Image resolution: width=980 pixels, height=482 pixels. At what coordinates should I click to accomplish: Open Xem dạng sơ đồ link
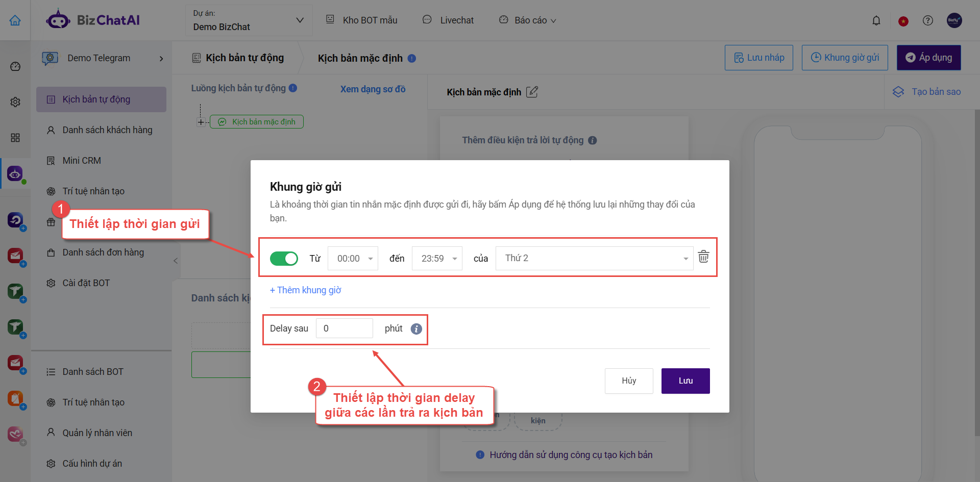(x=373, y=89)
